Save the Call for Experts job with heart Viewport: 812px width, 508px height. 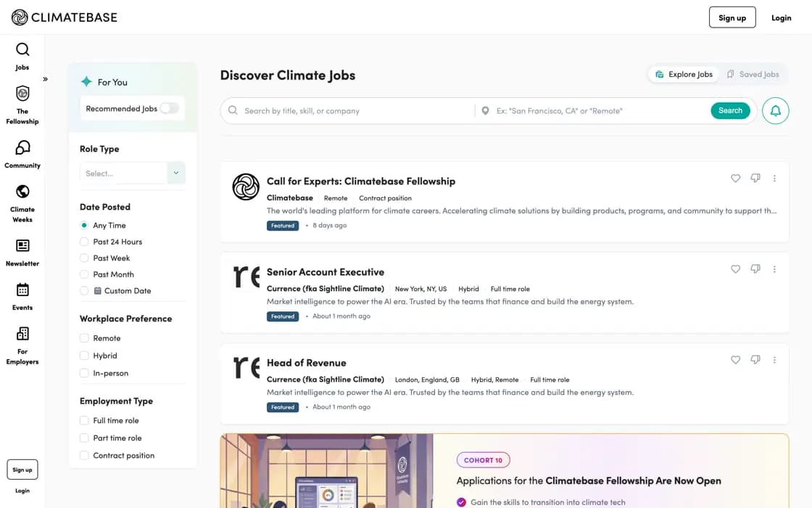coord(735,179)
